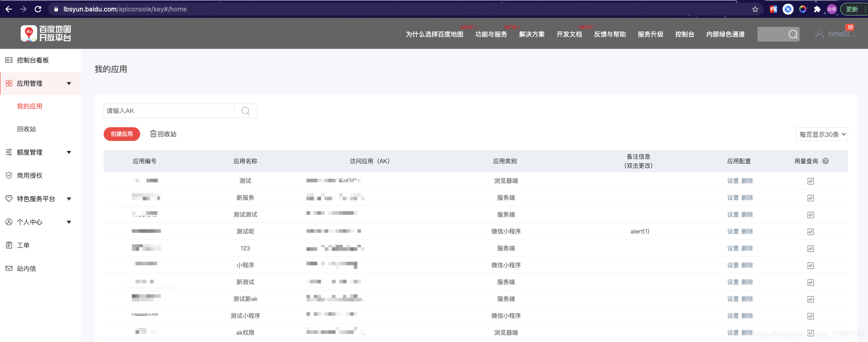Click the 测试新ak application name
This screenshot has width=868, height=342.
[245, 299]
